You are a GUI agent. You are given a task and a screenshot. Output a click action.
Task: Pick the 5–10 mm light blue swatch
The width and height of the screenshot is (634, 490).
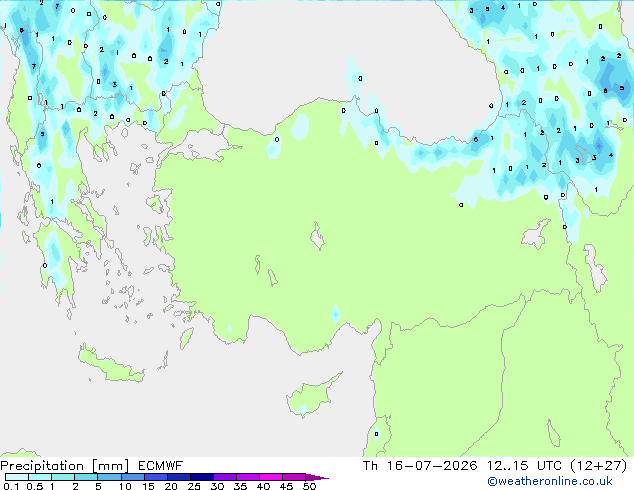[x=109, y=477]
